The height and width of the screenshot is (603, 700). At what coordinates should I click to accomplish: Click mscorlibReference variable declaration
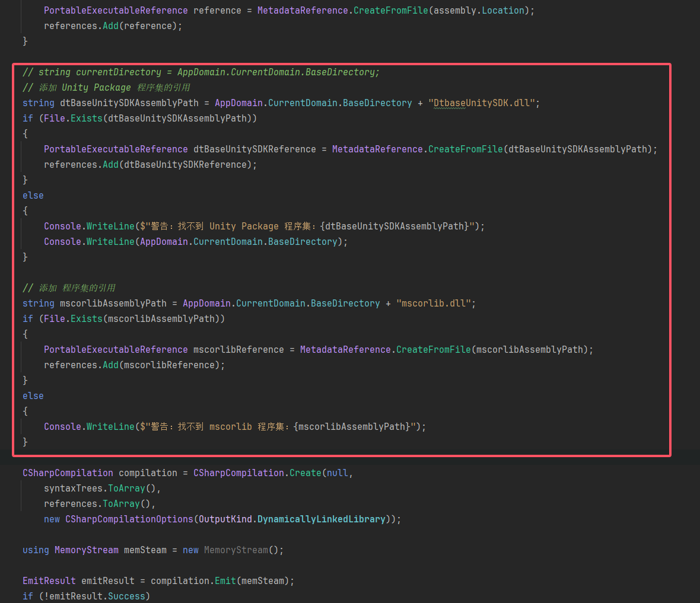238,350
